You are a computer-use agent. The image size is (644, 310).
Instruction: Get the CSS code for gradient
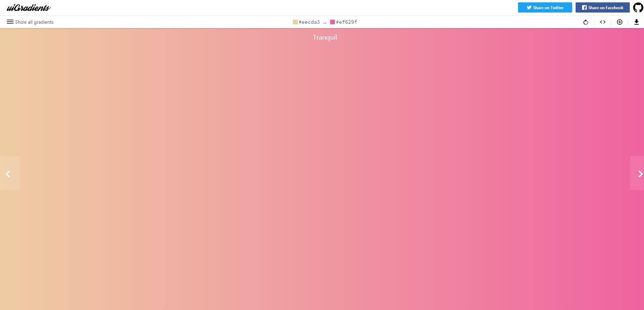point(603,22)
